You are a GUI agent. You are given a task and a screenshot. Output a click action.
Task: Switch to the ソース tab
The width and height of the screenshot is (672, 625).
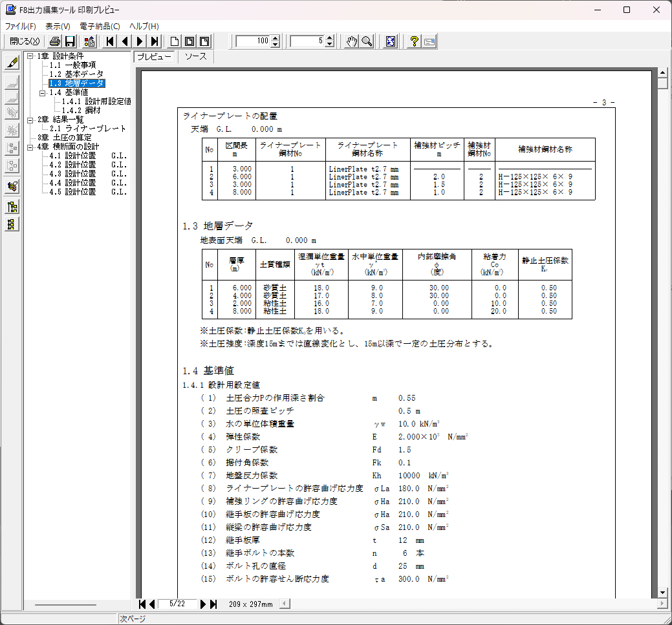tap(196, 56)
